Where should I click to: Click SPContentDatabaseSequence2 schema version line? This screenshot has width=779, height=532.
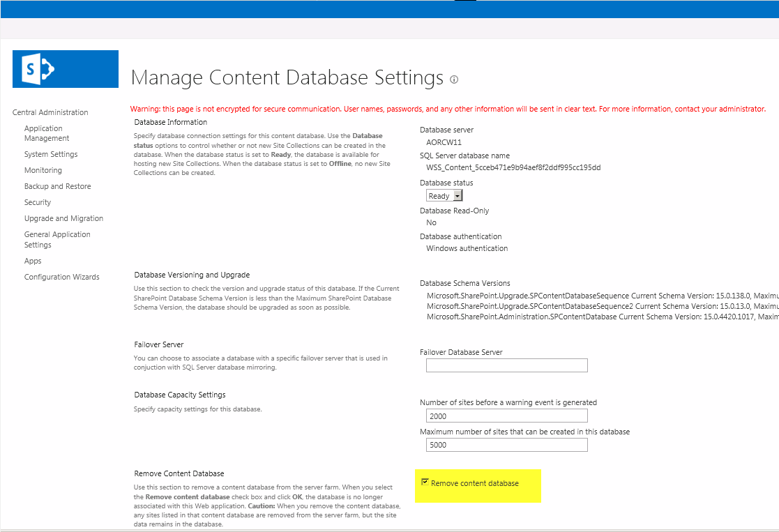(603, 306)
